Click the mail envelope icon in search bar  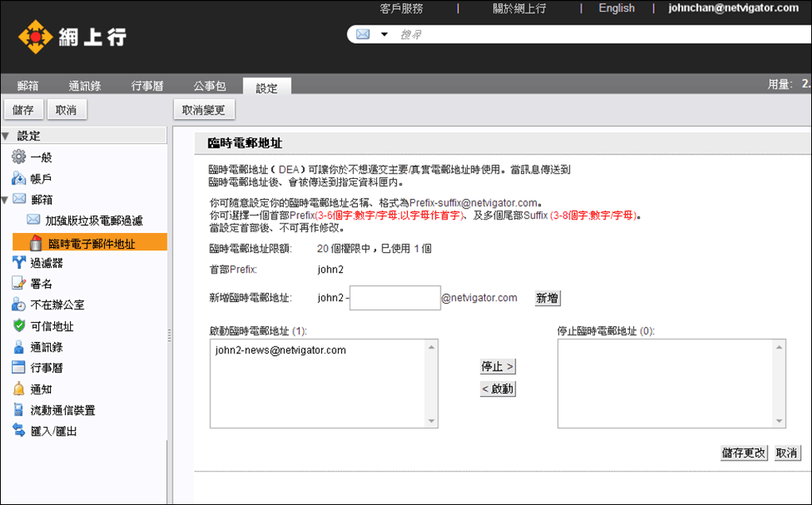click(x=363, y=34)
